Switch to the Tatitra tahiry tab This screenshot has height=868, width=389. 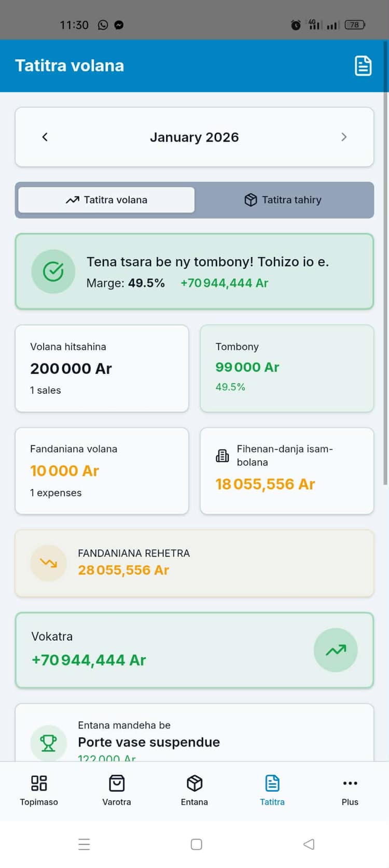click(283, 200)
